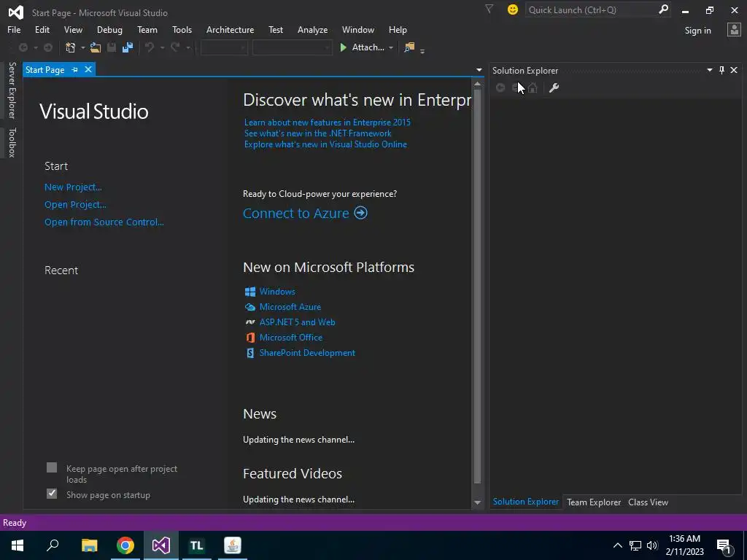Open the Undo history dropdown arrow
The width and height of the screenshot is (747, 560).
point(162,47)
